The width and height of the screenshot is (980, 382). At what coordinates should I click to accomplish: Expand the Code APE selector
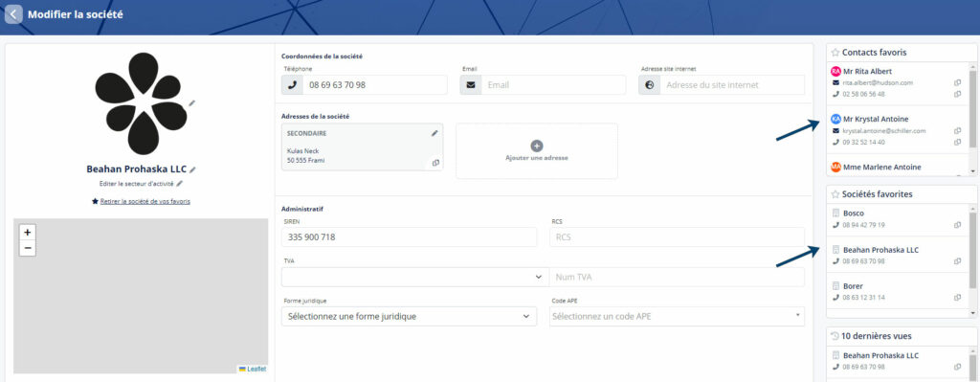coord(677,316)
